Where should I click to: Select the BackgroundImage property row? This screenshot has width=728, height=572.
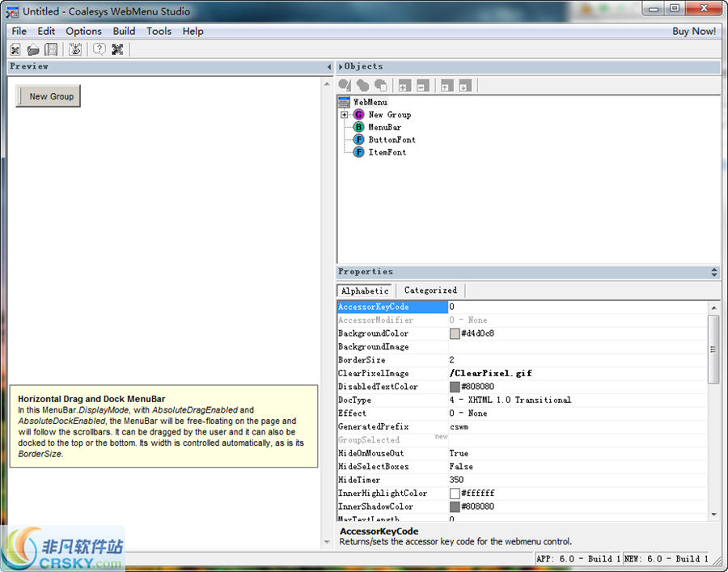coord(522,347)
